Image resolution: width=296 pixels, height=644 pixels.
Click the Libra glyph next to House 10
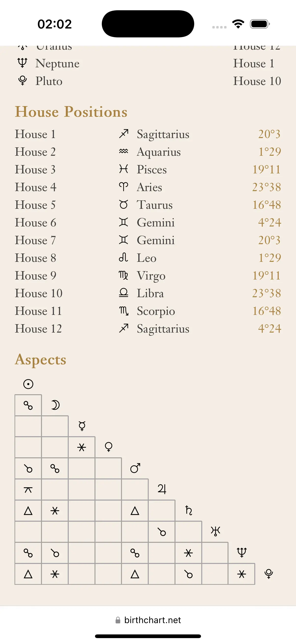point(124,293)
